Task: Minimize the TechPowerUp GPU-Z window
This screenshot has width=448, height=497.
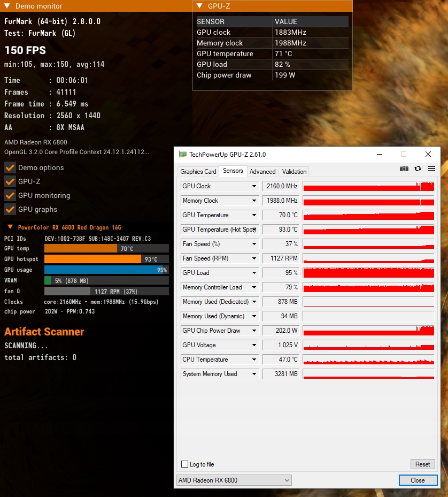Action: coord(380,155)
